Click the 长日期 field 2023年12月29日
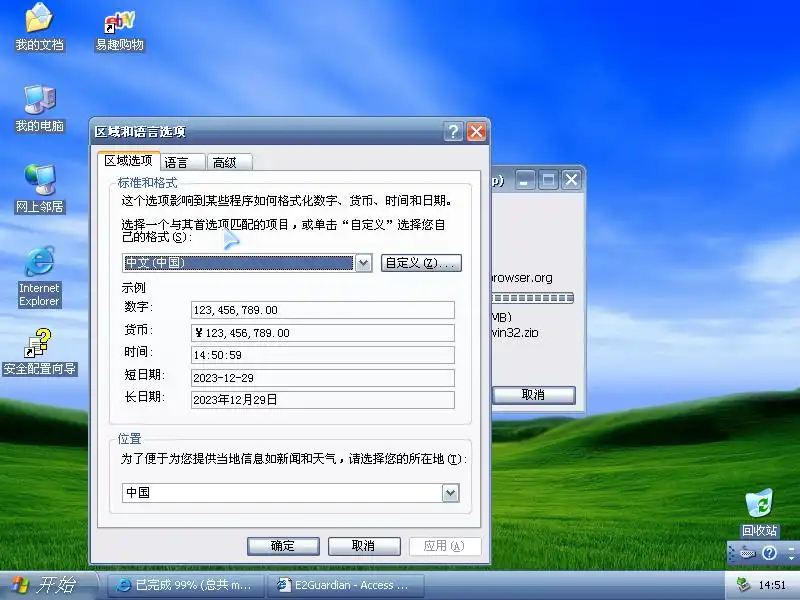800x600 pixels. coord(322,400)
